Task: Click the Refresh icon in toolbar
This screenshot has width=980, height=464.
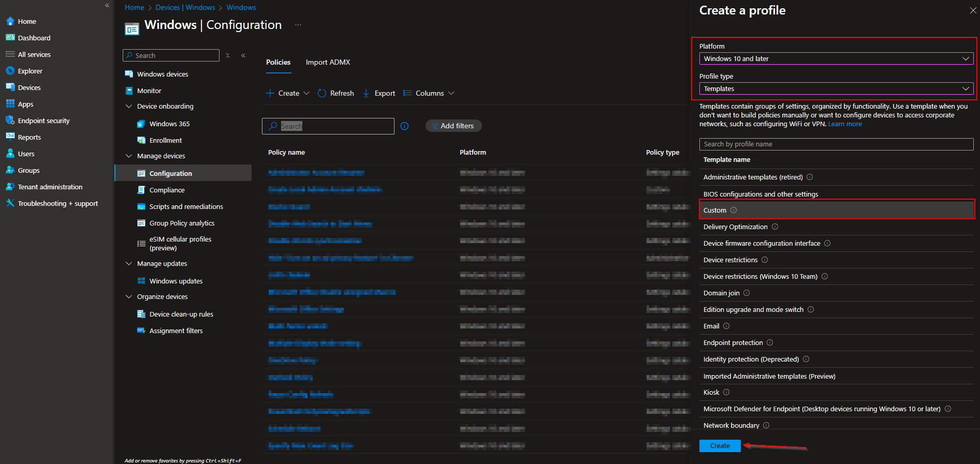Action: pos(322,93)
